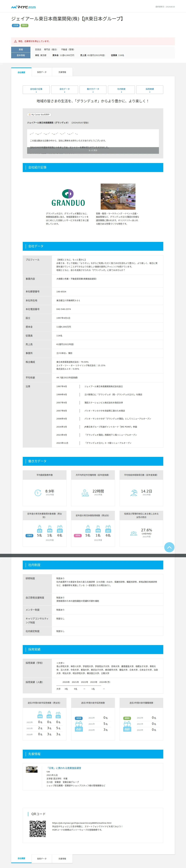
Task: Jump to 会社データ section anchor
Action: pyautogui.click(x=64, y=90)
